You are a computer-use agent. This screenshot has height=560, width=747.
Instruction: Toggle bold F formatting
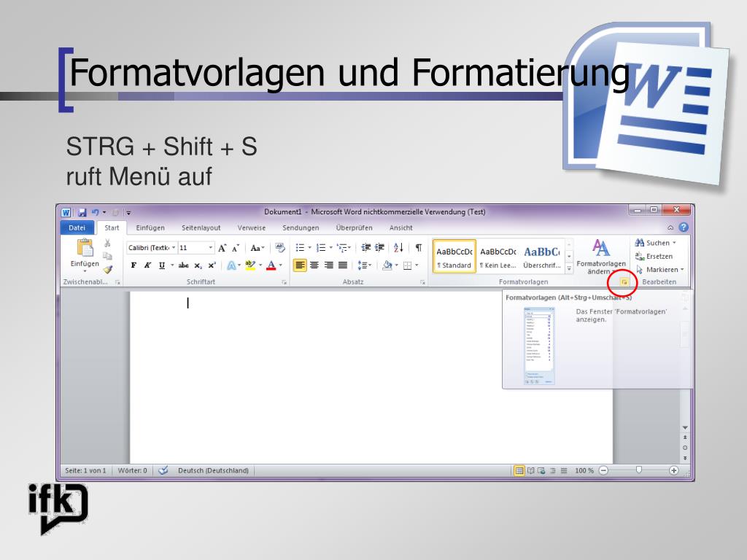click(x=134, y=265)
